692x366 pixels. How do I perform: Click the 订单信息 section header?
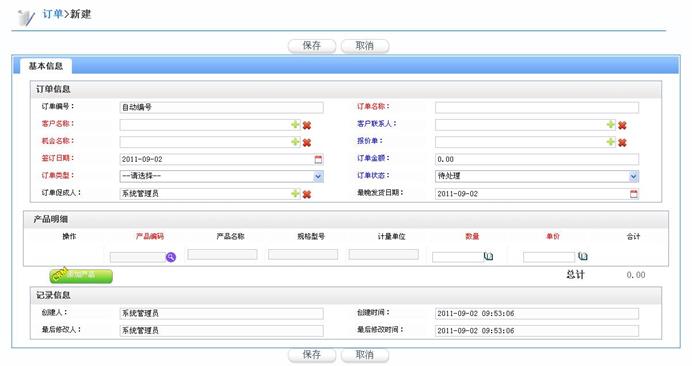(346, 89)
